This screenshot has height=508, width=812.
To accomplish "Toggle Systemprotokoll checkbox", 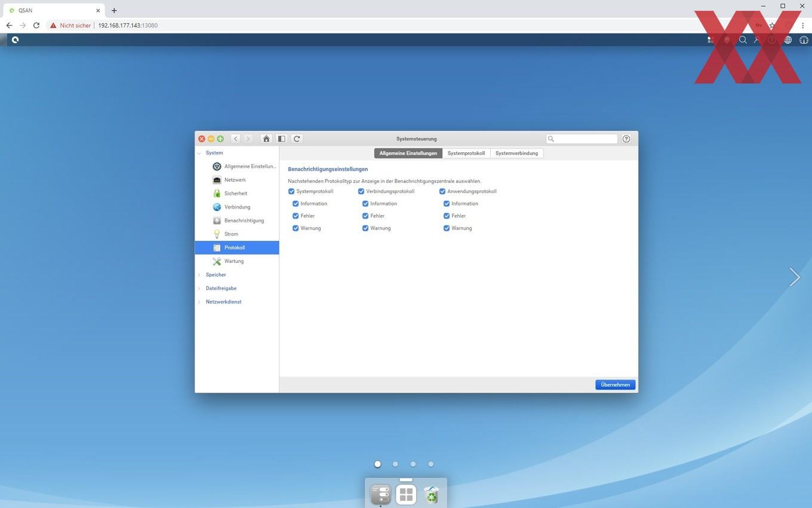I will point(291,191).
